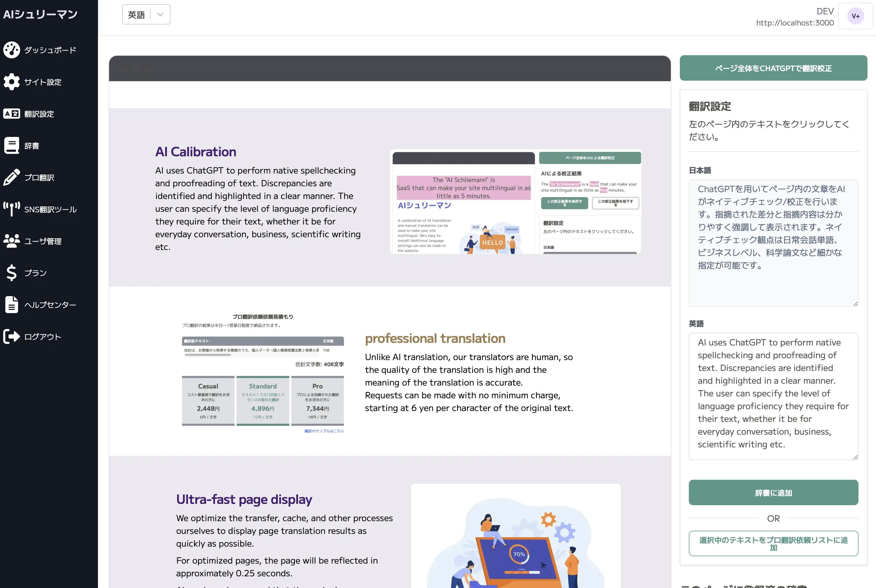The width and height of the screenshot is (876, 588).
Task: Click the DEV environment label
Action: 825,11
